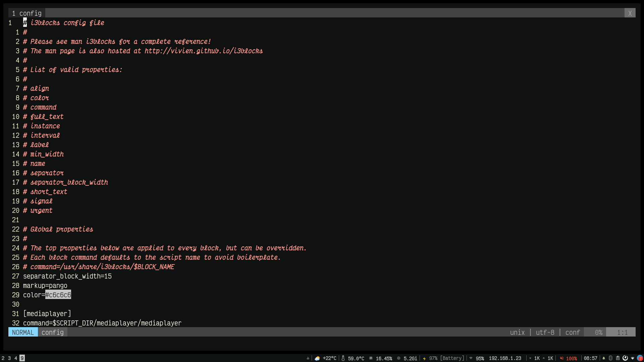Click the red badge tray icon
The width and height of the screenshot is (644, 362).
[x=640, y=358]
